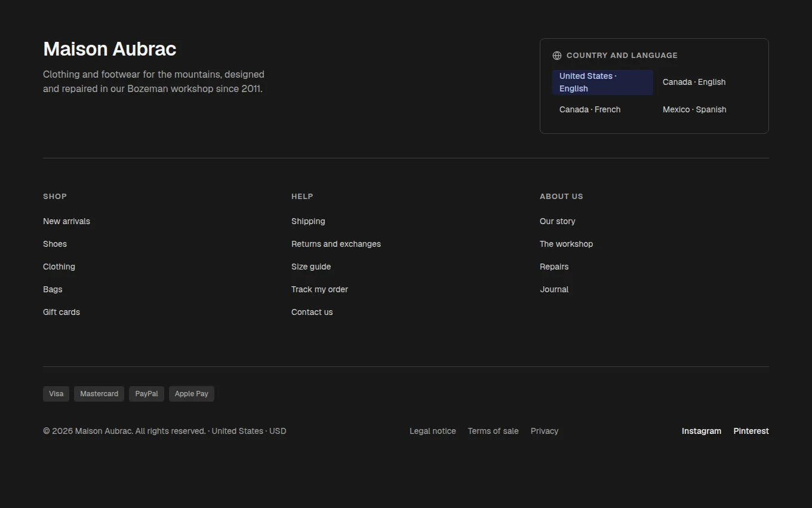Click the globe icon beside Country and Language
The image size is (812, 508).
(x=557, y=56)
